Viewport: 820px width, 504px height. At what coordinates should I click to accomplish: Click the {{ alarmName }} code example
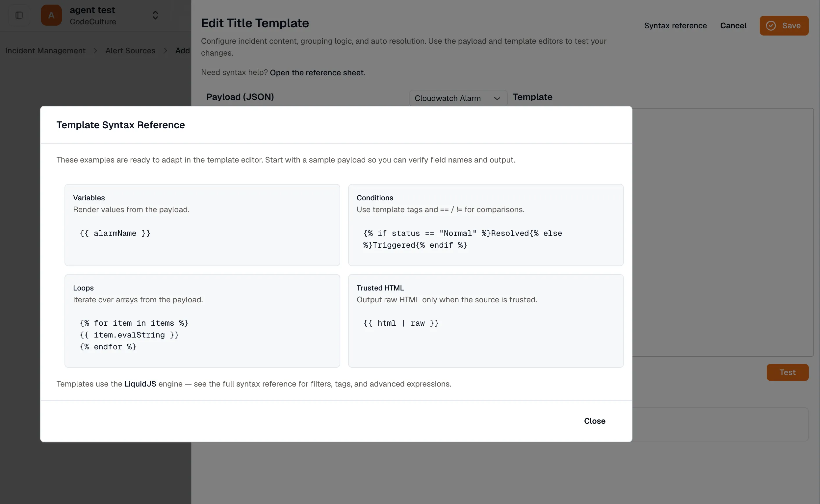pyautogui.click(x=115, y=233)
